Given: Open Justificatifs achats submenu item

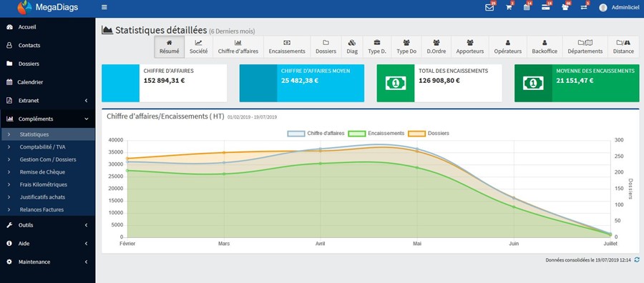Looking at the screenshot, I should 48,197.
